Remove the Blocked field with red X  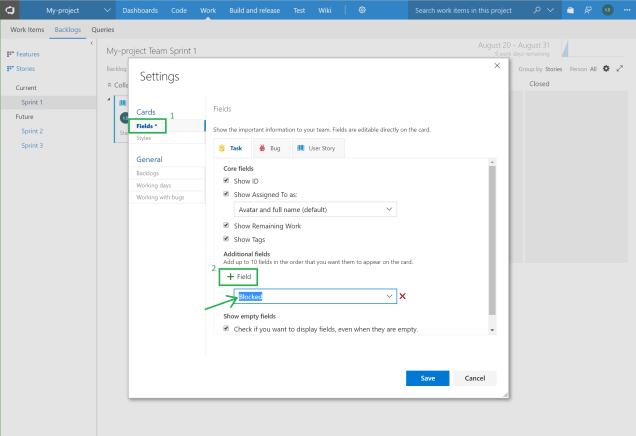(403, 297)
